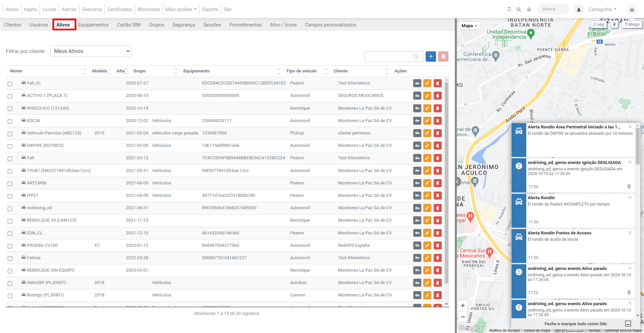
Task: Click the Busca field in top bar
Action: (553, 9)
